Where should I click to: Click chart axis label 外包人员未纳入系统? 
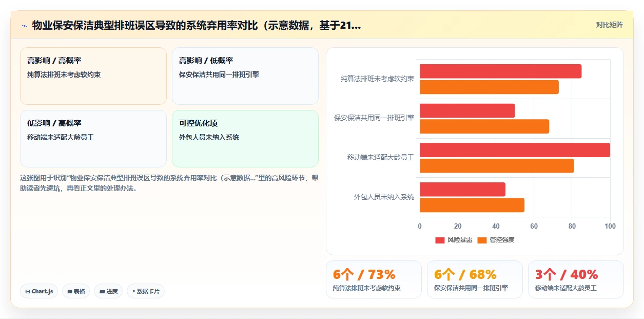[x=384, y=197]
